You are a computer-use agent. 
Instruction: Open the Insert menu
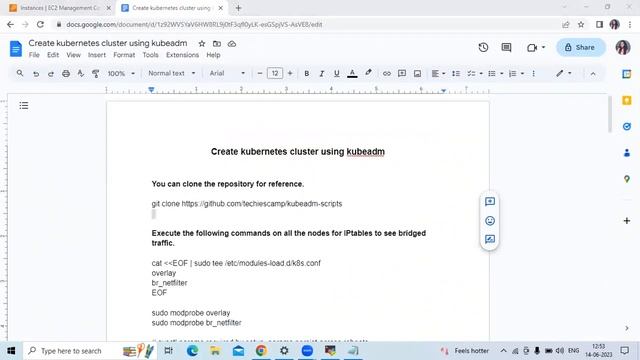(x=97, y=55)
